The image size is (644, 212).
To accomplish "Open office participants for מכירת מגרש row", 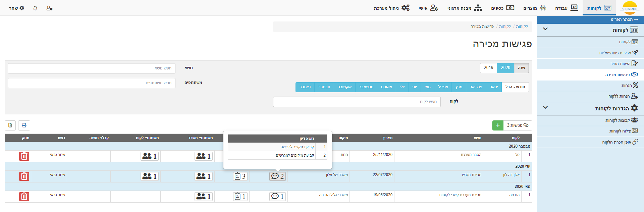I will point(204,176).
